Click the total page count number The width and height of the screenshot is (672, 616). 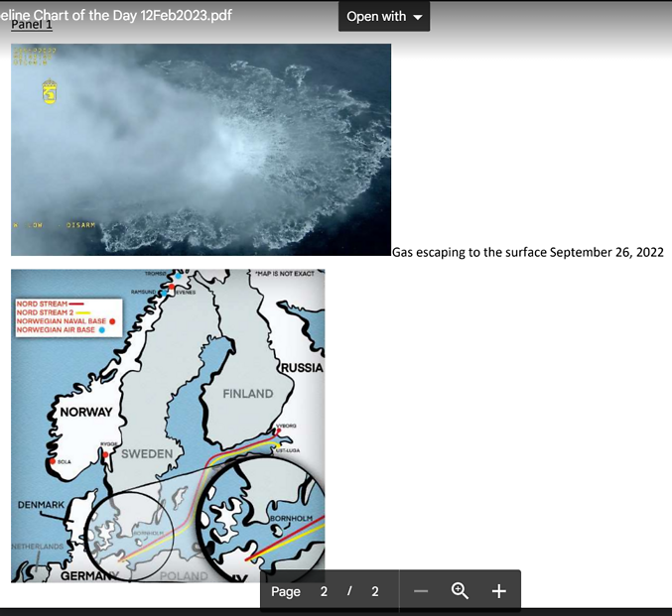(x=374, y=591)
